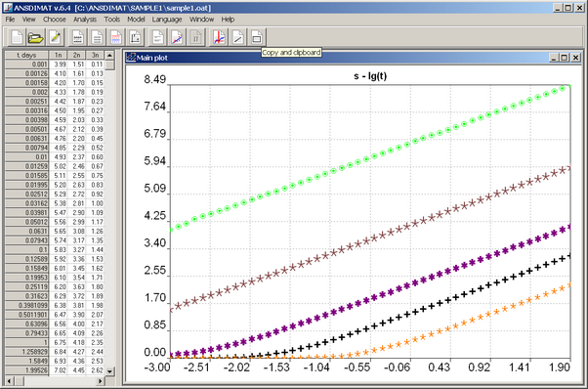Click the single diagonal line document icon
Image resolution: width=588 pixels, height=389 pixels.
tap(238, 37)
